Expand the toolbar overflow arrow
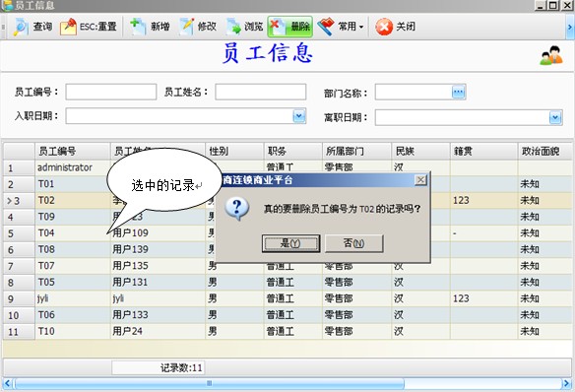This screenshot has height=392, width=575. coord(570,27)
